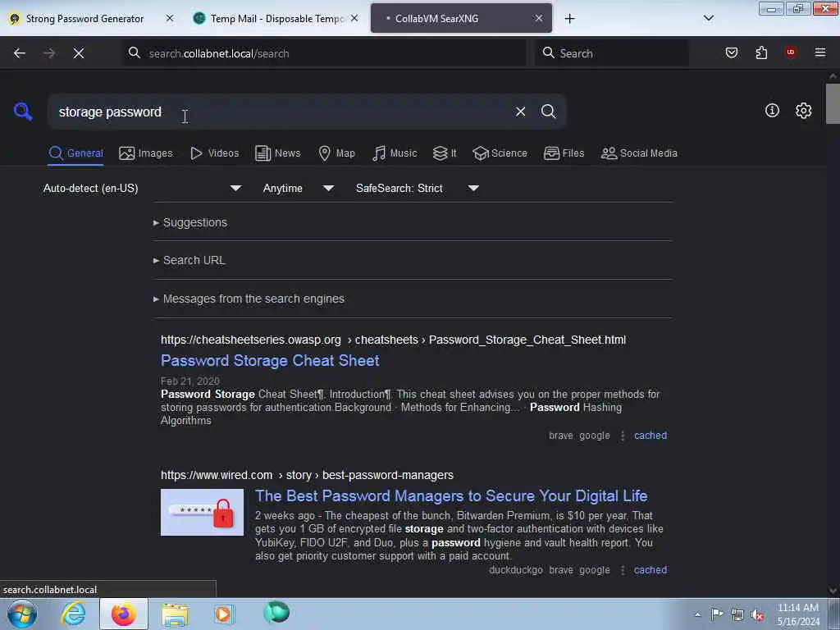Open the Auto-detect (en-US) language dropdown
840x630 pixels.
pos(142,188)
